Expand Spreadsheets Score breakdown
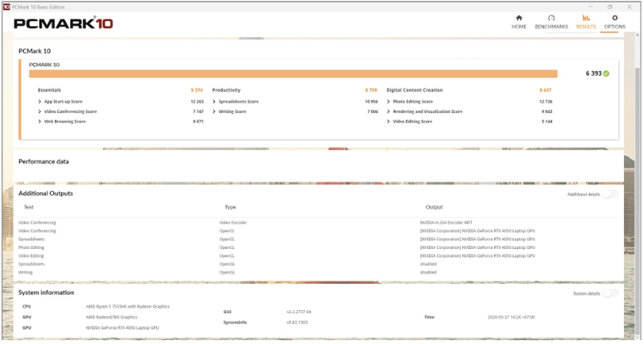Screen dimensions: 644x344 (214, 102)
